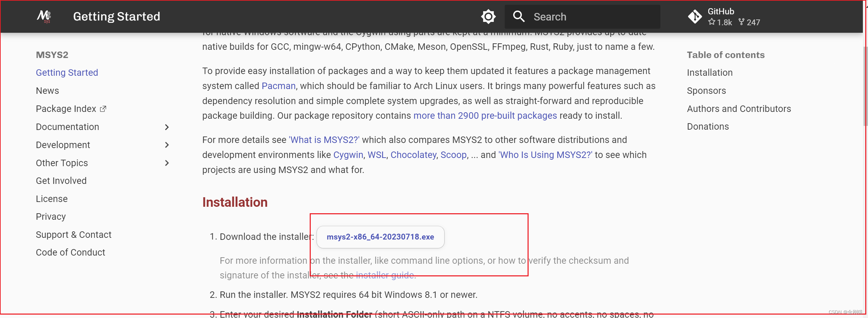Open Getting Started in sidebar
868x318 pixels.
pos(67,73)
